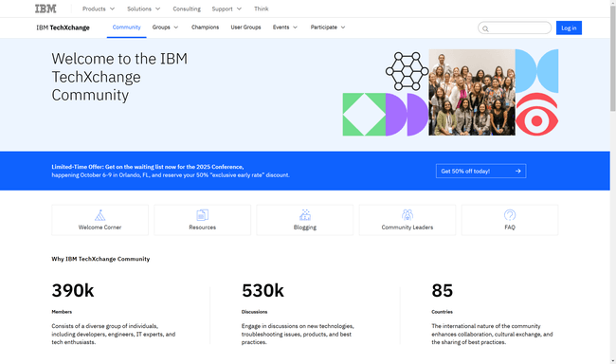Click the FAQ question mark icon
Screen dimensions: 616x364
(x=510, y=215)
